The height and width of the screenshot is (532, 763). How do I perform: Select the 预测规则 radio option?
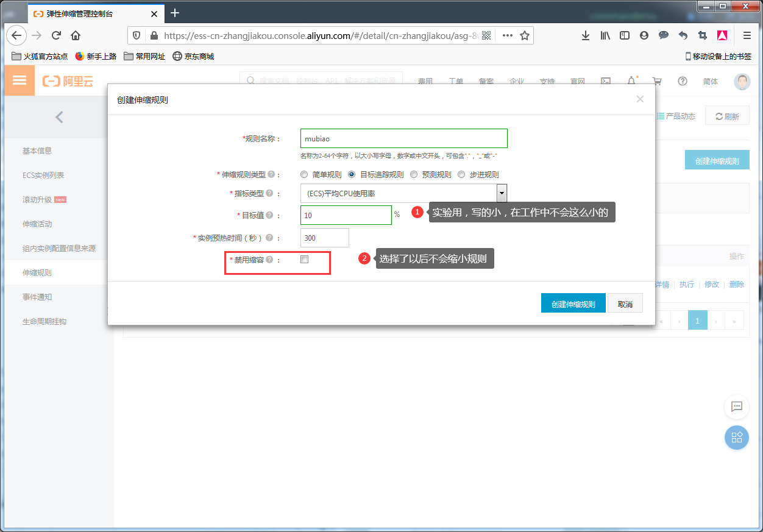point(414,174)
